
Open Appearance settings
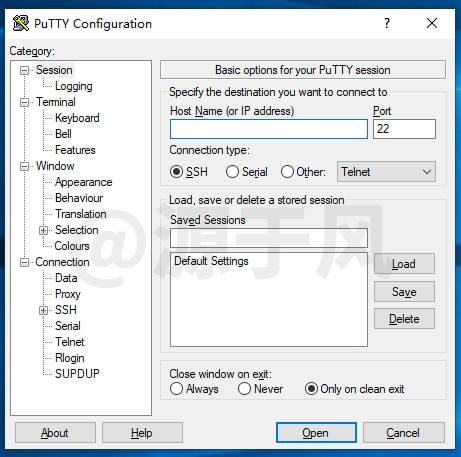pyautogui.click(x=83, y=182)
